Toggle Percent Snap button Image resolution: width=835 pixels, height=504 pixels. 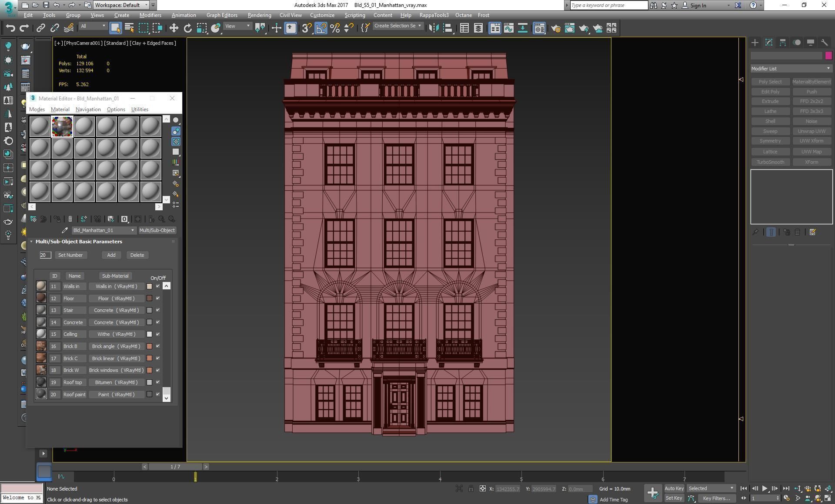pos(335,28)
